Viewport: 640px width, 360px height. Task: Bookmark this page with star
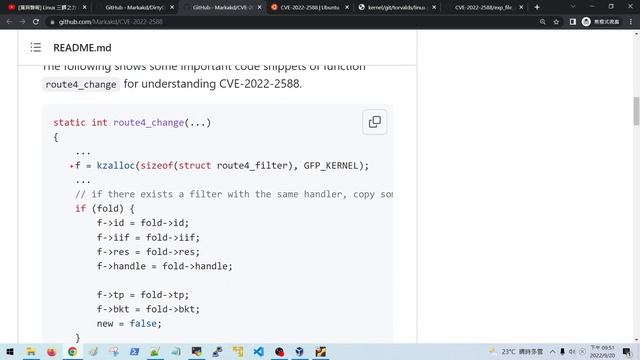pos(556,22)
